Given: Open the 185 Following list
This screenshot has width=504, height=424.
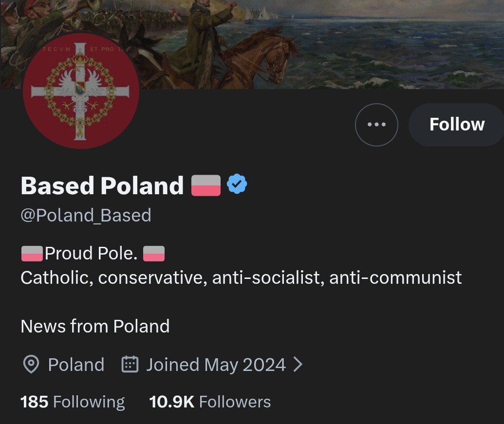Looking at the screenshot, I should pos(73,402).
